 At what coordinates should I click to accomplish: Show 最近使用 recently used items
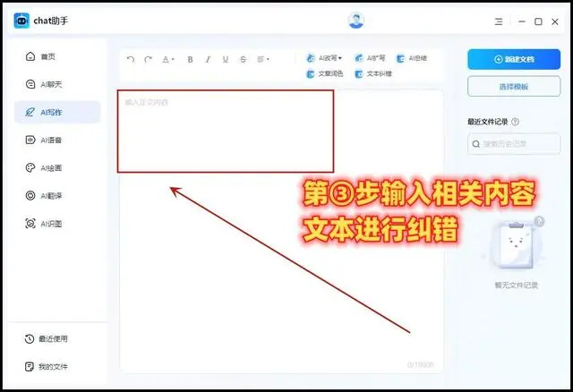point(46,339)
